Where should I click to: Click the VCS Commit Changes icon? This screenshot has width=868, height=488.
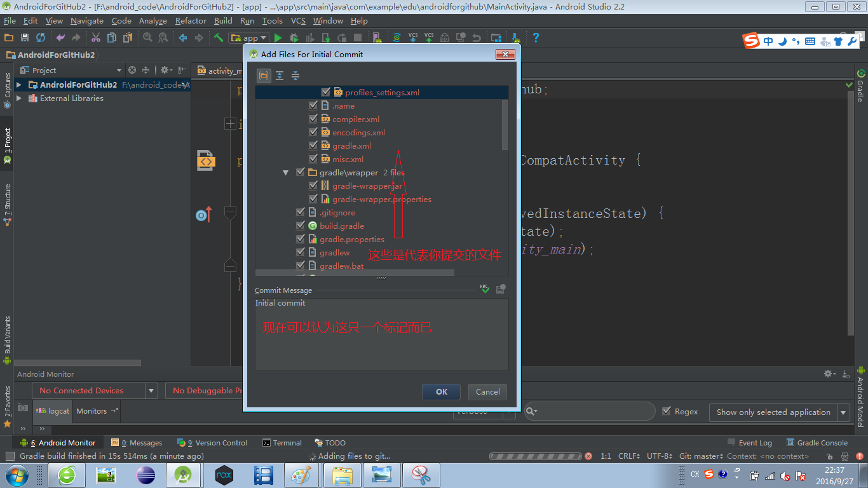[429, 37]
